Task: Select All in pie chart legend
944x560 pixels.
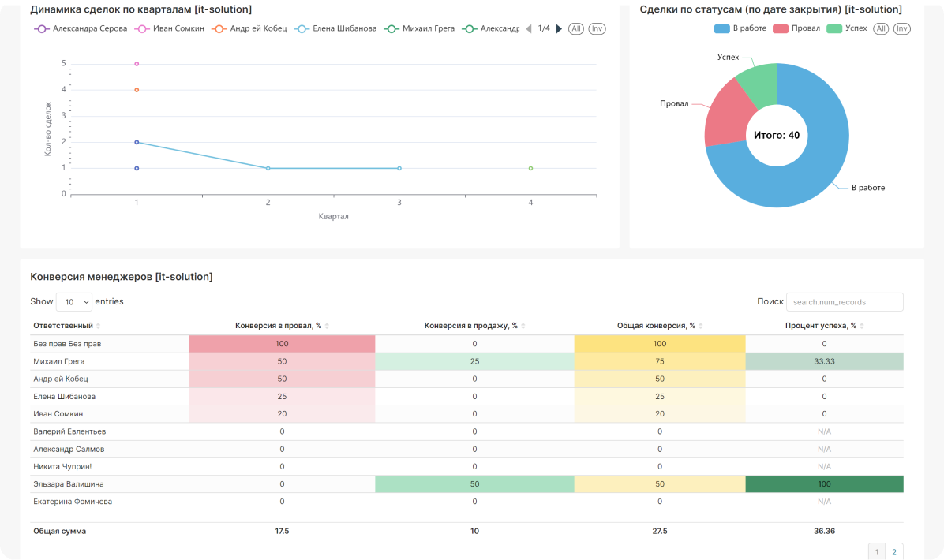Action: [x=881, y=29]
